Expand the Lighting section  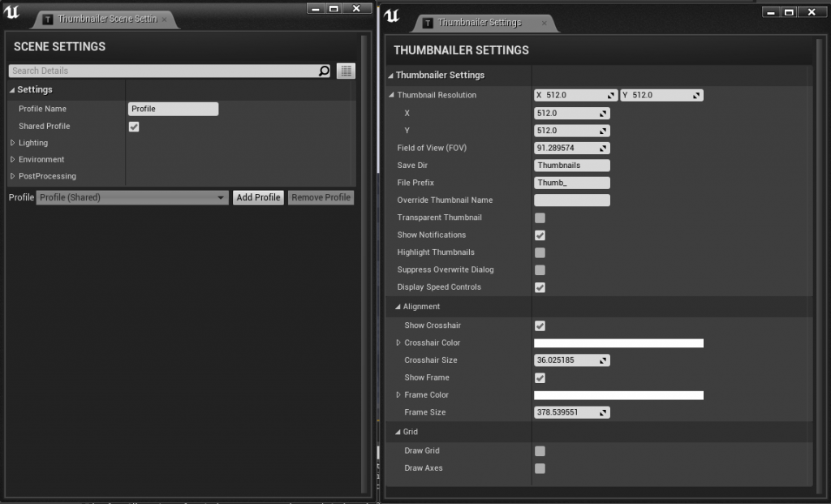tap(12, 143)
